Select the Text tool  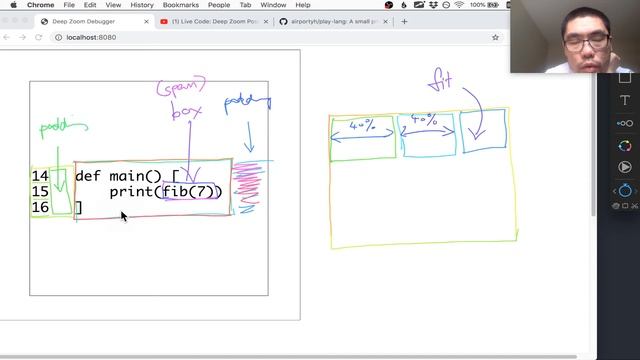pyautogui.click(x=624, y=100)
